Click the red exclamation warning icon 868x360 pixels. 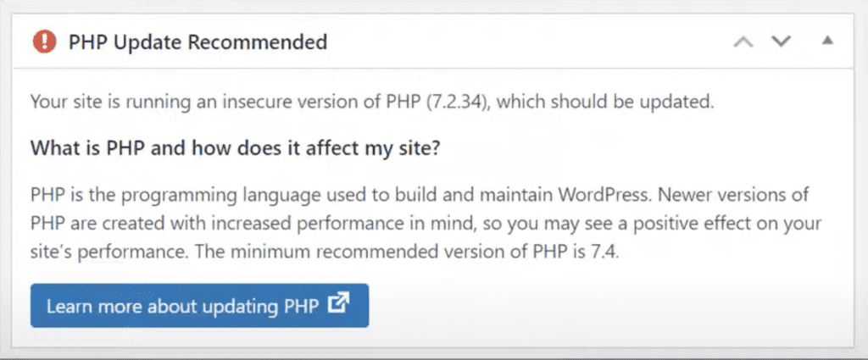[x=45, y=42]
